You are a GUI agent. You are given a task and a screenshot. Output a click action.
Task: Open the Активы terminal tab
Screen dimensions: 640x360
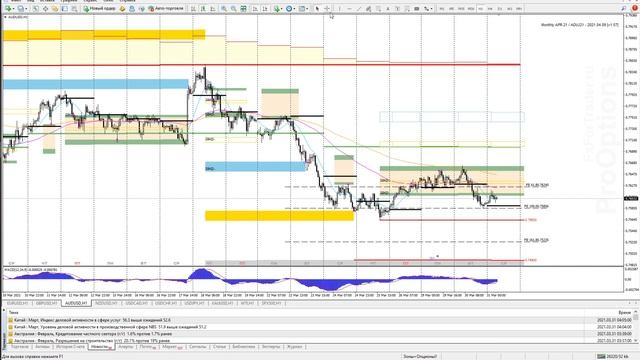(42, 347)
